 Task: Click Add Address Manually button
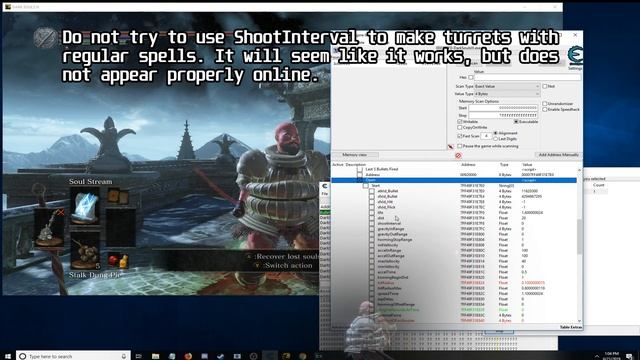(x=558, y=155)
